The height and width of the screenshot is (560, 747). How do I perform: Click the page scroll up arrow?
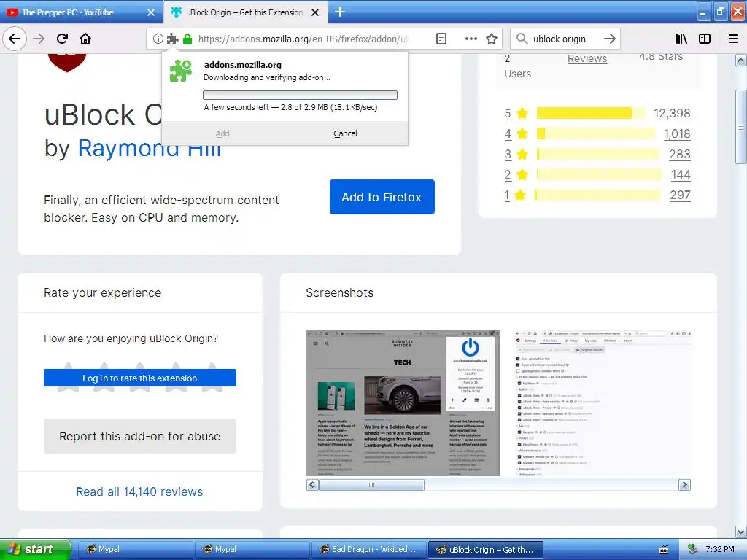click(x=741, y=60)
